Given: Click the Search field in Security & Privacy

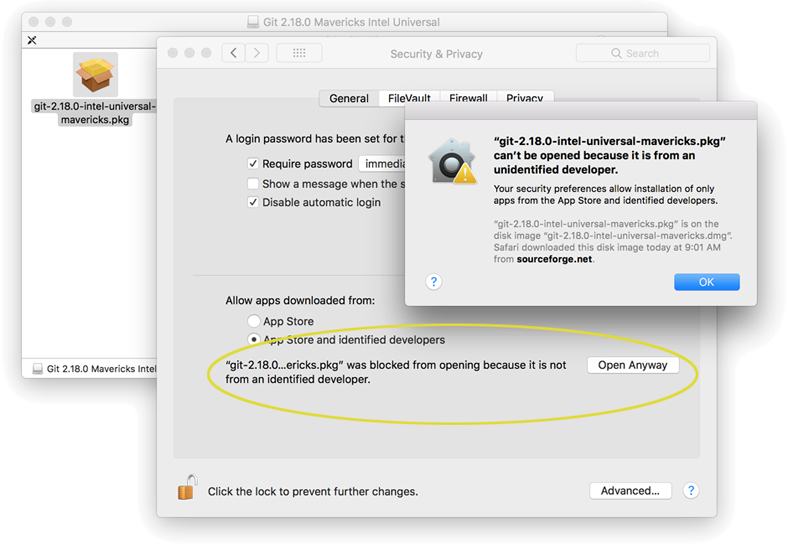Looking at the screenshot, I should pos(643,53).
